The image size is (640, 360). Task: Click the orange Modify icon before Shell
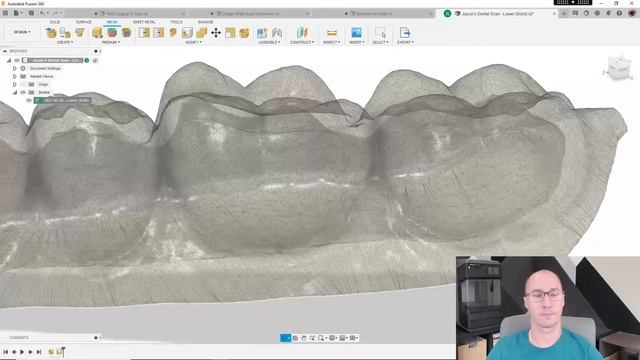click(173, 33)
